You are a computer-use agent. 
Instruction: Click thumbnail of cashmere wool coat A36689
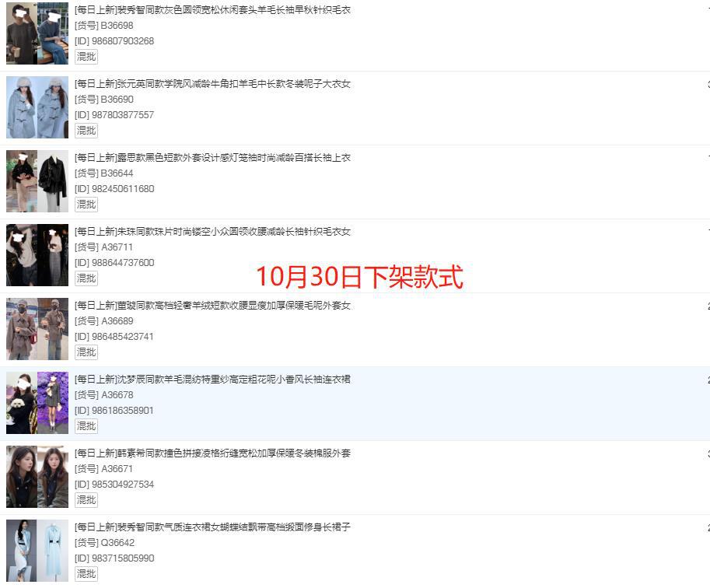click(x=37, y=329)
